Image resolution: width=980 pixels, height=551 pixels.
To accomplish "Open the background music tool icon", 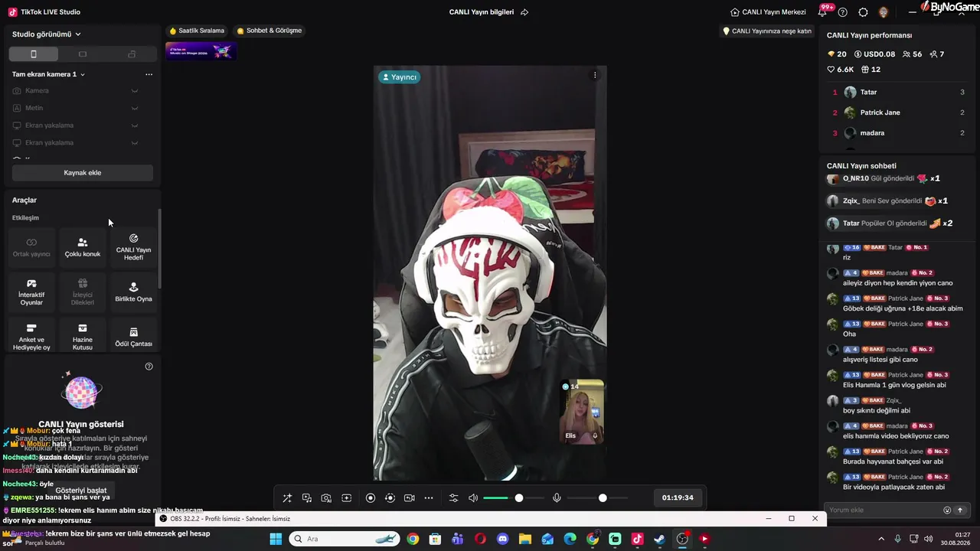I will point(307,498).
